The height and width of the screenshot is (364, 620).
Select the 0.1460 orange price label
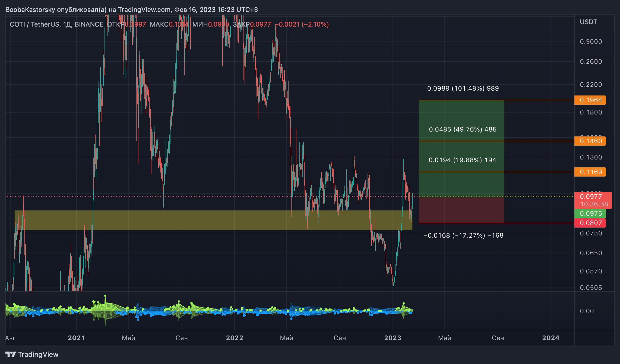point(590,141)
